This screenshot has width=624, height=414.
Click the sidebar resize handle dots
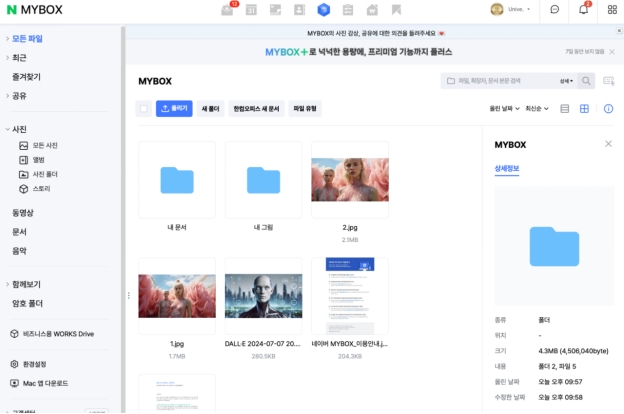tap(129, 295)
